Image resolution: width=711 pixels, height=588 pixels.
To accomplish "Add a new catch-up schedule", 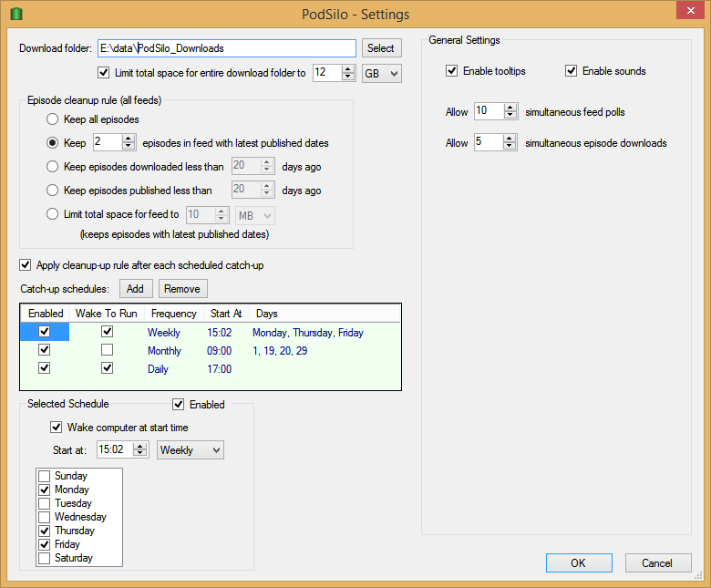I will click(135, 289).
